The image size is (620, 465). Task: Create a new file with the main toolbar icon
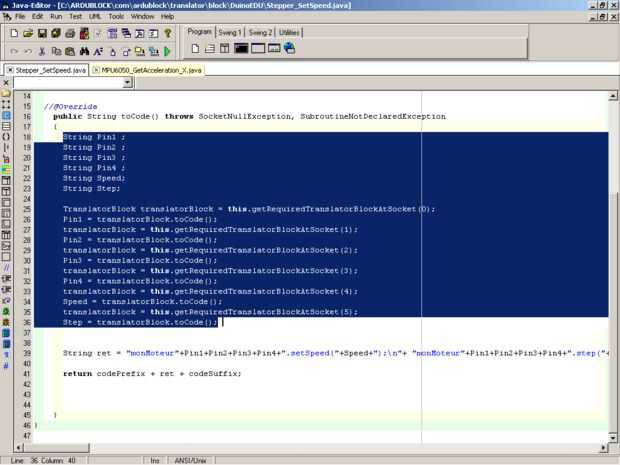pyautogui.click(x=14, y=34)
